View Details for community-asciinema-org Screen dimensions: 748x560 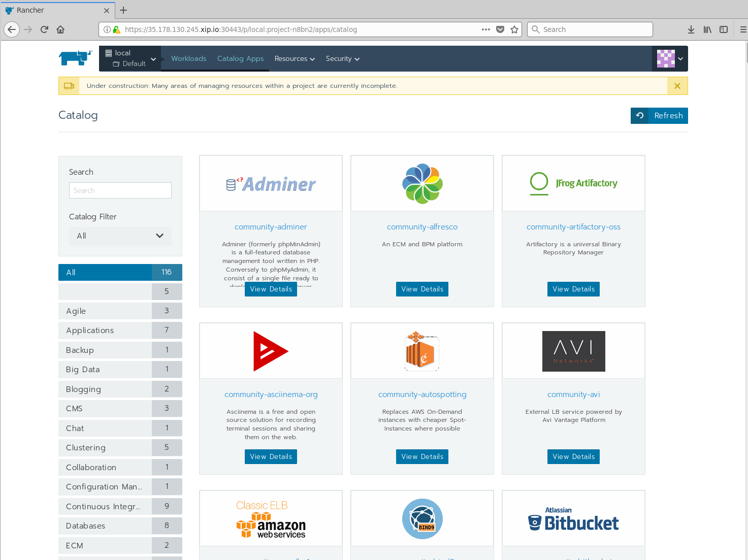[x=271, y=456]
